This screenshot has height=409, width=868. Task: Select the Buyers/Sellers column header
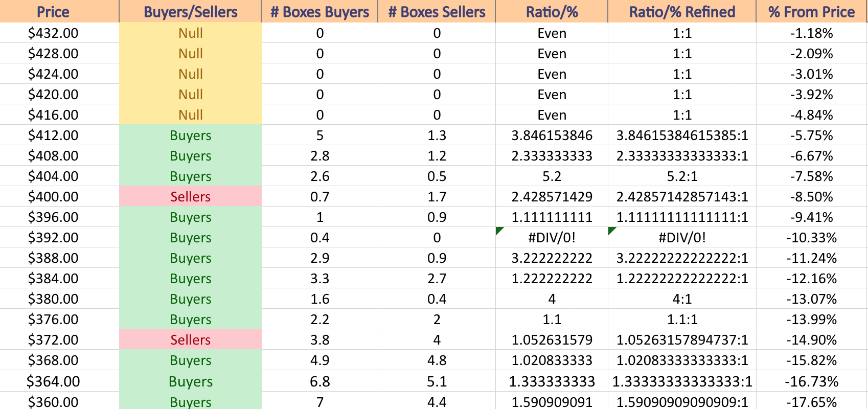[x=190, y=11]
